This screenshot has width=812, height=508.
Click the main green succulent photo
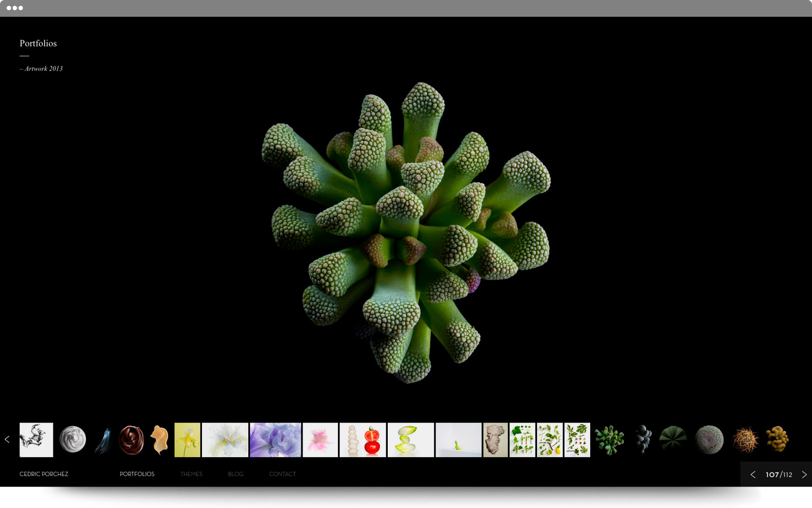(406, 233)
